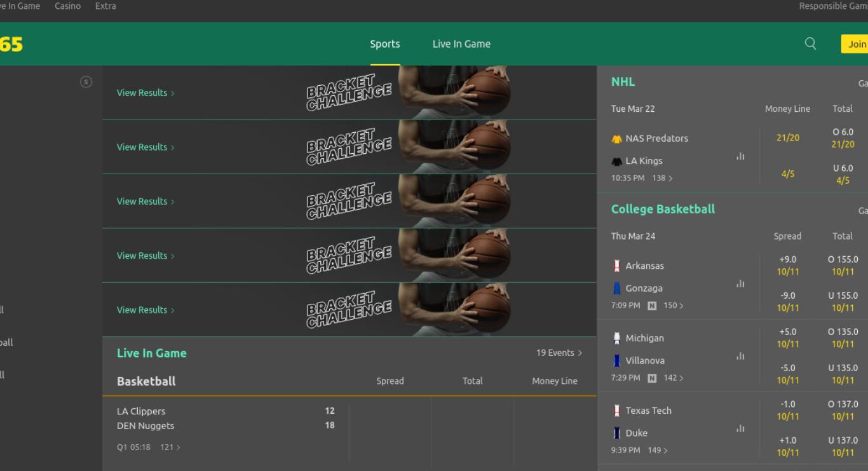Click the LA Kings black jersey icon
Image resolution: width=868 pixels, height=471 pixels.
[x=616, y=161]
